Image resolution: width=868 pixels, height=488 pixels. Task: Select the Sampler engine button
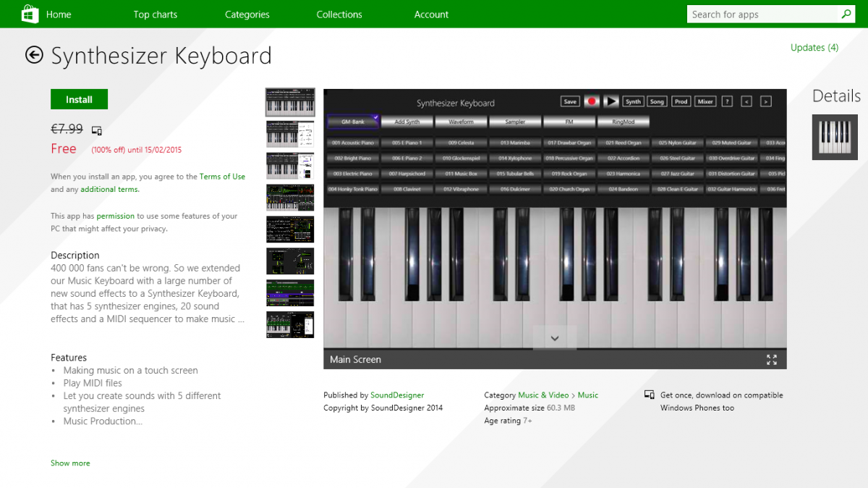point(515,122)
